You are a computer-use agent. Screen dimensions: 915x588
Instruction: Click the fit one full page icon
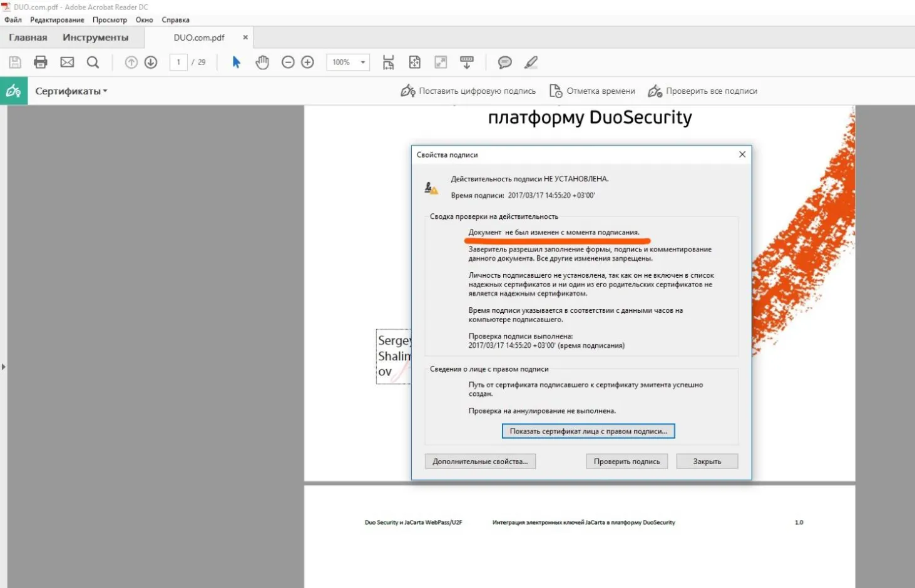tap(414, 62)
